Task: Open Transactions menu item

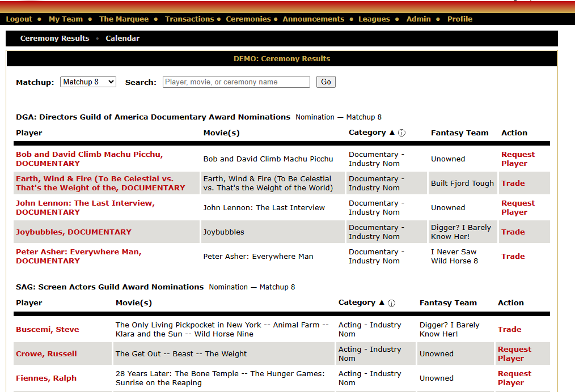Action: point(189,19)
